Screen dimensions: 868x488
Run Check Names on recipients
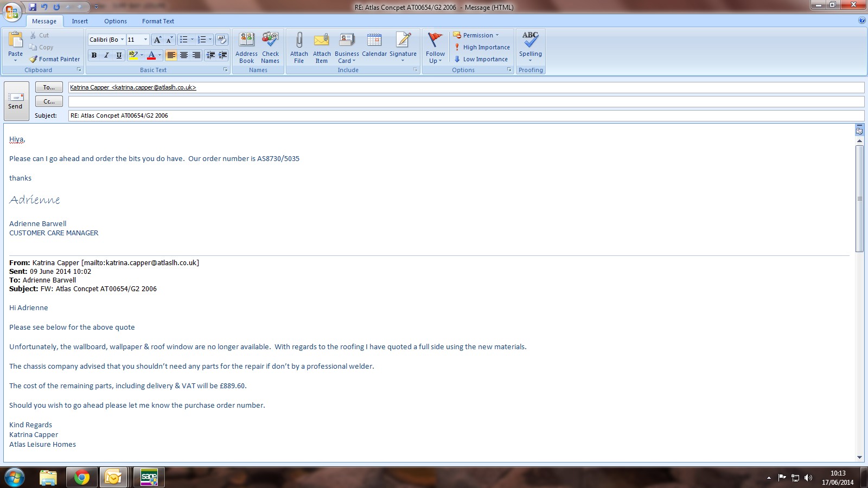pyautogui.click(x=270, y=48)
